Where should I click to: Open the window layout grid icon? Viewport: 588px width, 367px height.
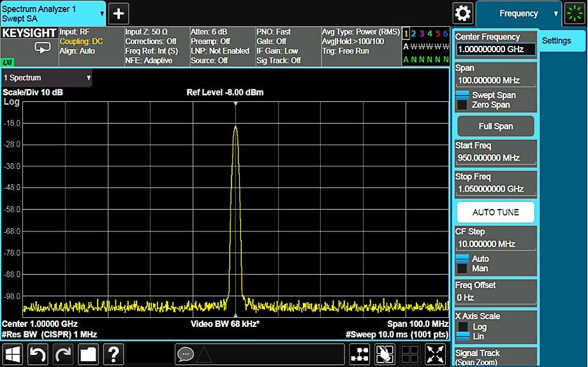point(410,354)
